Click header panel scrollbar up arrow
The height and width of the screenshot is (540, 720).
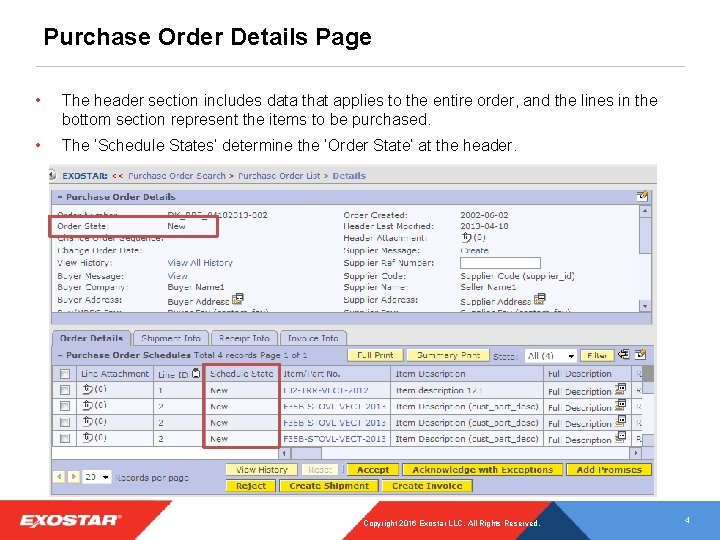pyautogui.click(x=645, y=211)
